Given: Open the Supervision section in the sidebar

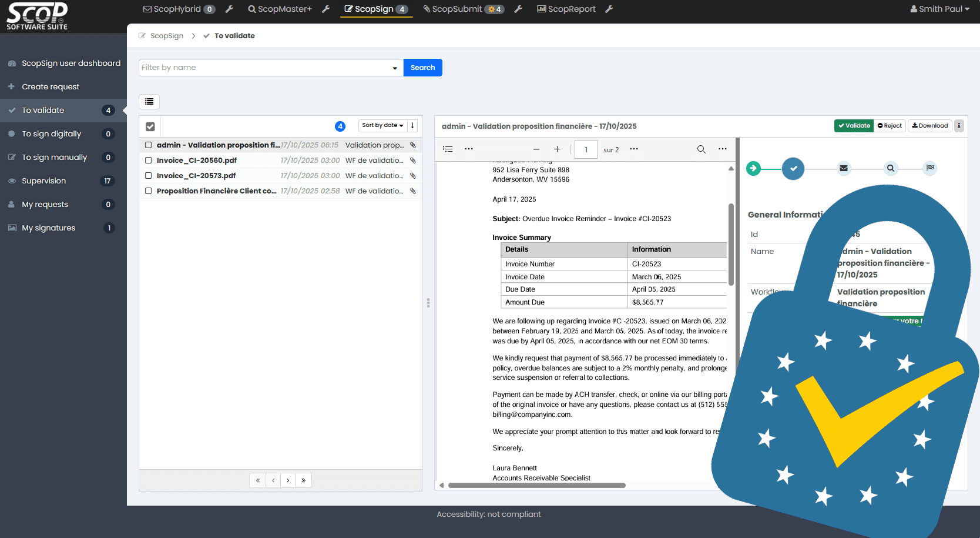Looking at the screenshot, I should [44, 181].
